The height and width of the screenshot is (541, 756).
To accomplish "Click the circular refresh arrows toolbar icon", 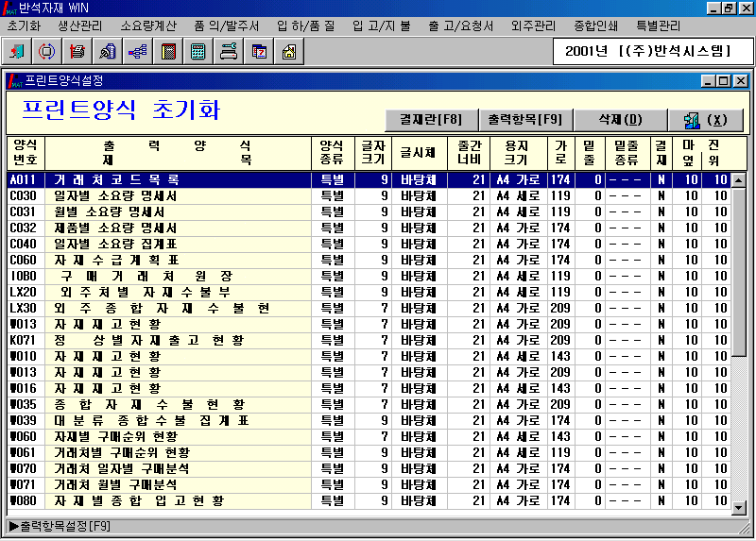I will [x=46, y=51].
